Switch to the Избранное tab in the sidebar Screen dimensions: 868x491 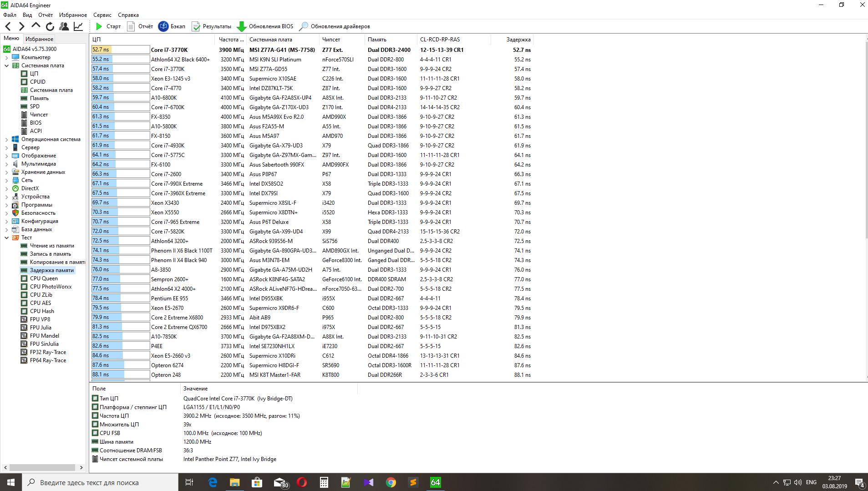point(39,39)
